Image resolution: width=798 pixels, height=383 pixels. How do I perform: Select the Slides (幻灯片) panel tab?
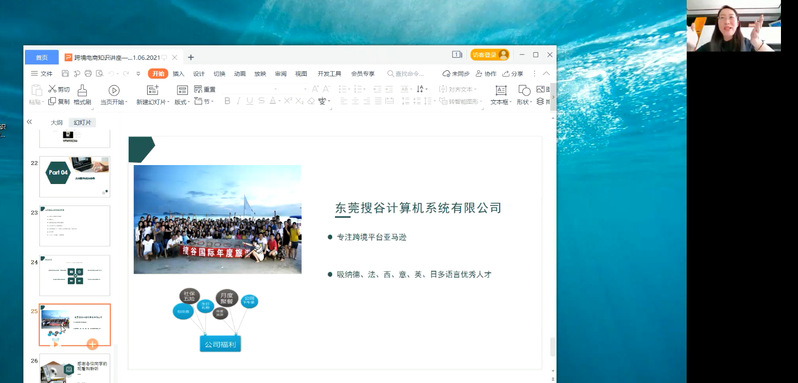pyautogui.click(x=82, y=123)
